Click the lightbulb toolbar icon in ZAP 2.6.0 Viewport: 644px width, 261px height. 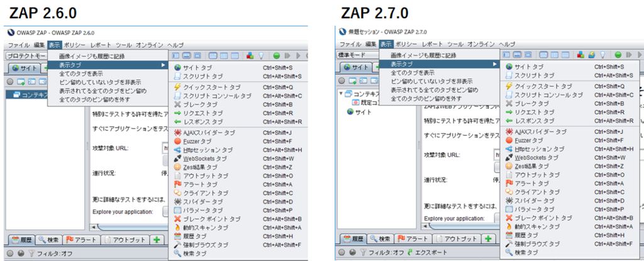click(x=260, y=55)
